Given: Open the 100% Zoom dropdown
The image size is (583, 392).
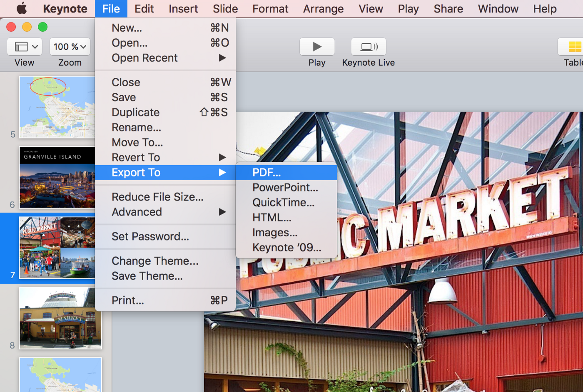Looking at the screenshot, I should (70, 47).
